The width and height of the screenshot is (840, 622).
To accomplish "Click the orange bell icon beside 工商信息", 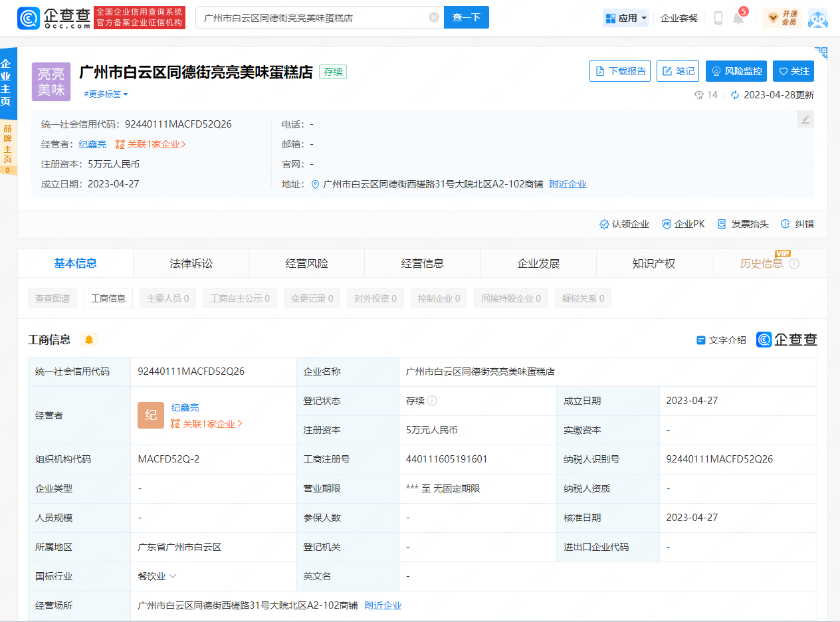I will click(x=88, y=340).
